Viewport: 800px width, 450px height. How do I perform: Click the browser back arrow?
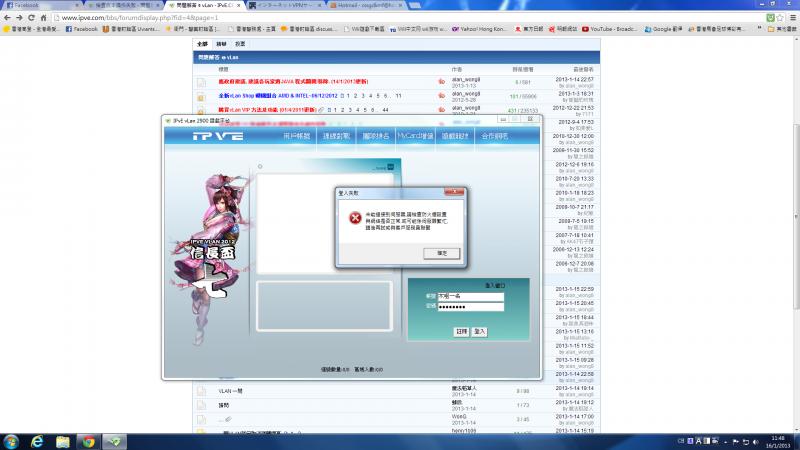coord(8,18)
